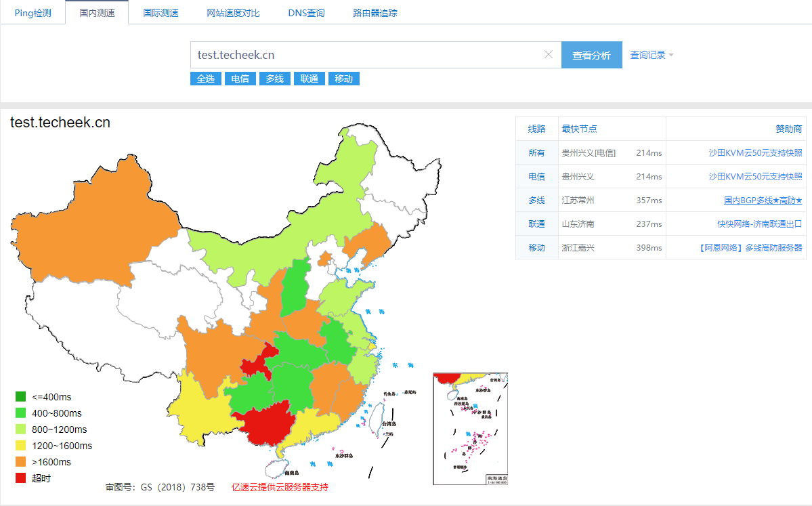The height and width of the screenshot is (506, 812).
Task: Open the 【阿恩网络】多线高防服务器 link
Action: pos(750,248)
